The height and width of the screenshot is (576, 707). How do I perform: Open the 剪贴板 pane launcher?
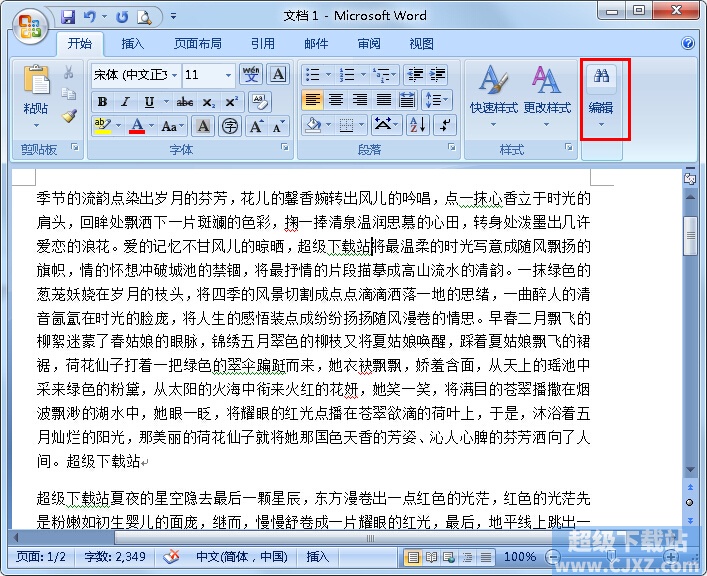(x=75, y=147)
